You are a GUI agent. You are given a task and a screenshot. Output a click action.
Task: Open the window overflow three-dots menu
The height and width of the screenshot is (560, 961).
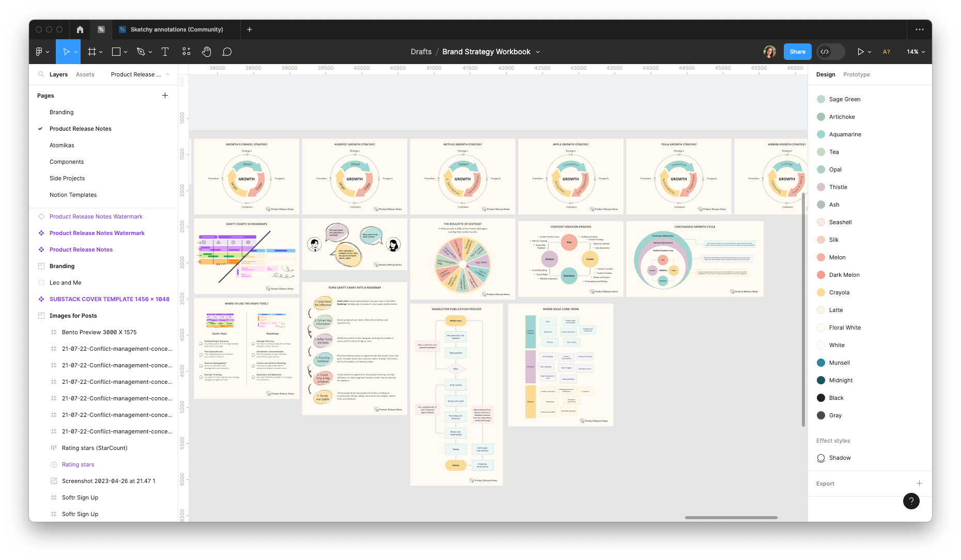pyautogui.click(x=920, y=29)
